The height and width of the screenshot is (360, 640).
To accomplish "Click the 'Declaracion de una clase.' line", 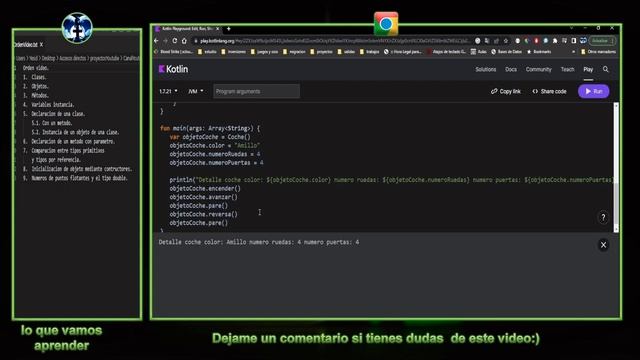I will (54, 114).
